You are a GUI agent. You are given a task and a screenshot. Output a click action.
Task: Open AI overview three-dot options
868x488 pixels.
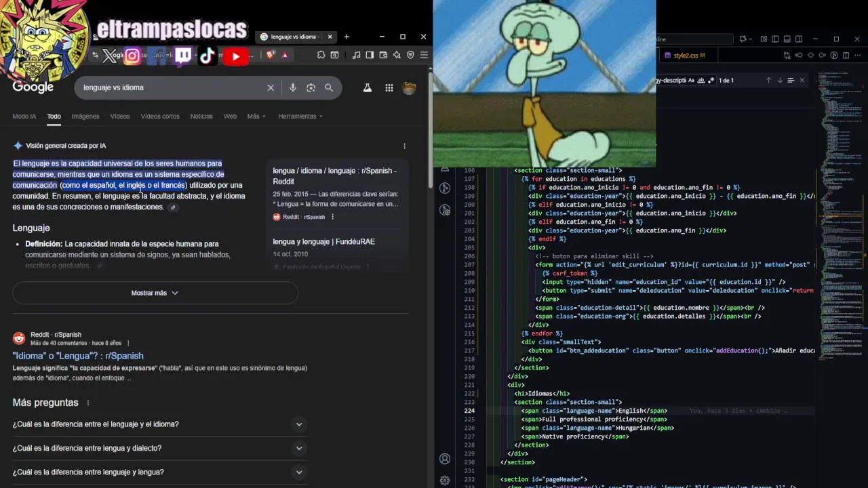coord(404,146)
